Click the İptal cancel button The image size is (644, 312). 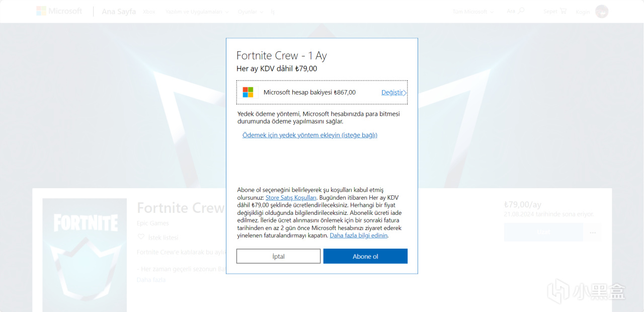tap(278, 256)
